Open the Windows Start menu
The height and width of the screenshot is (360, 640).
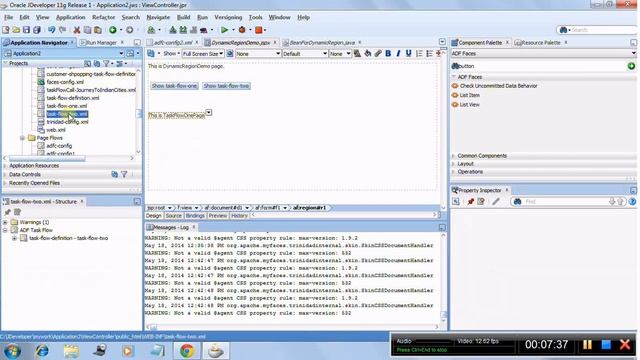click(12, 351)
